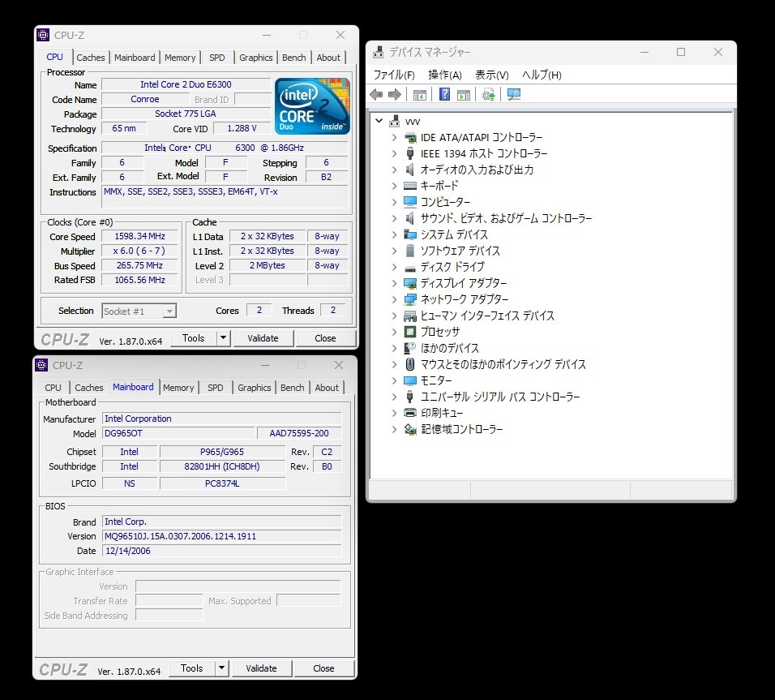Select the モニター device category

pos(435,380)
